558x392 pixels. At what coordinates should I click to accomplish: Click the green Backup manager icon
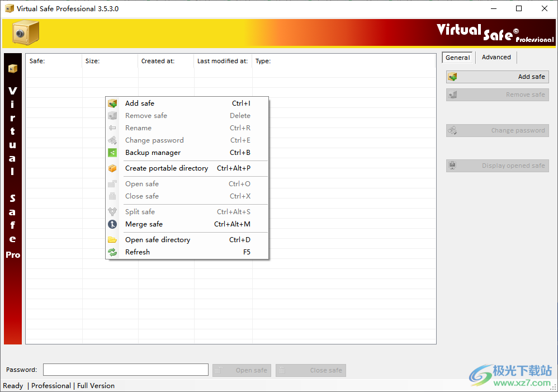(112, 153)
